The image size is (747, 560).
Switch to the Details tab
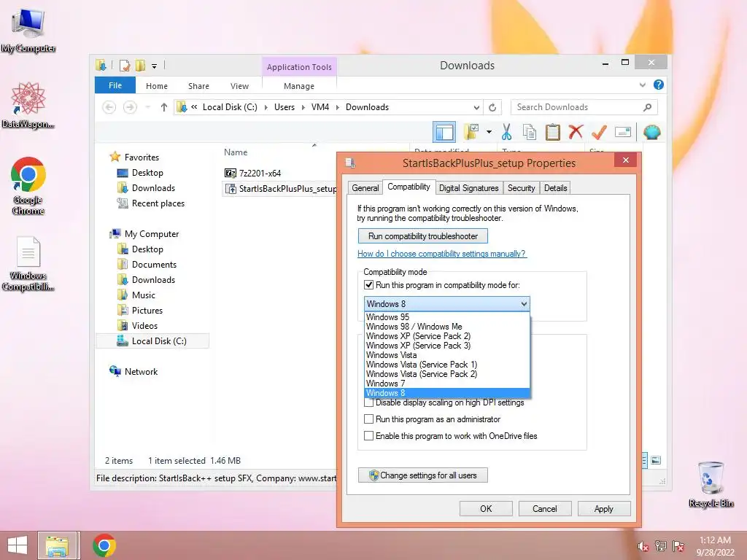coord(555,188)
